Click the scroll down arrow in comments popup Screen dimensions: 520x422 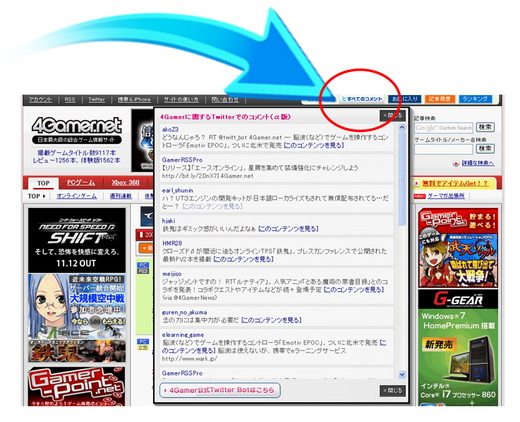click(402, 375)
